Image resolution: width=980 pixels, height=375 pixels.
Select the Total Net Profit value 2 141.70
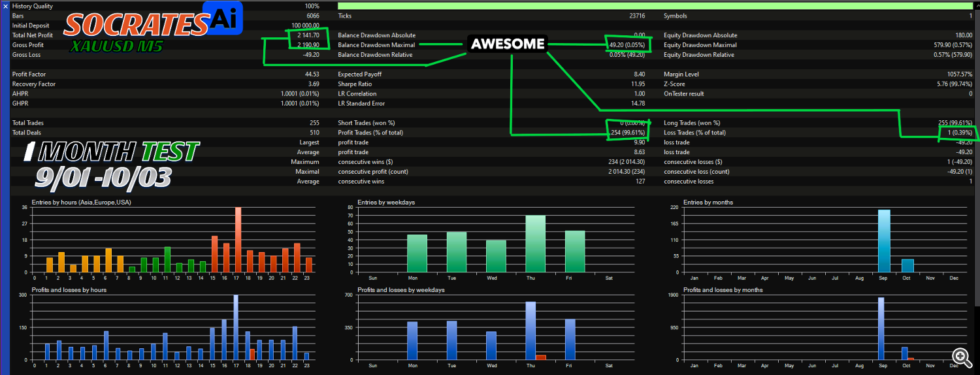pyautogui.click(x=307, y=35)
